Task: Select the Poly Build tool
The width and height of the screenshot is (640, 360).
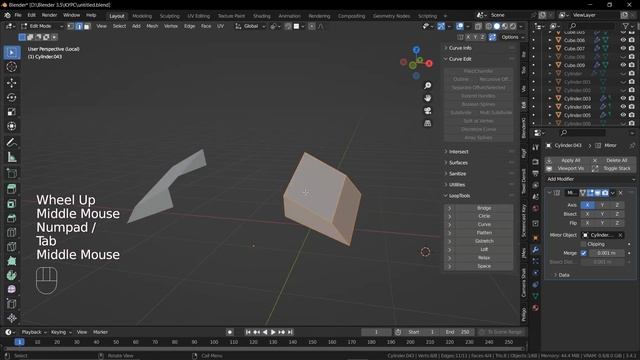Action: point(11,261)
